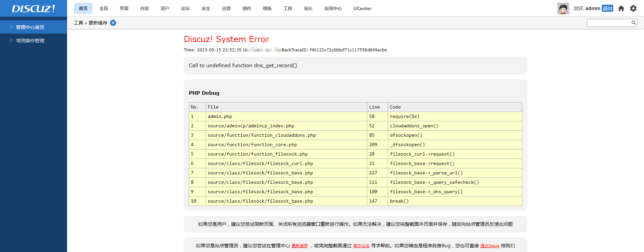
Task: Go to site home via house icon
Action: pyautogui.click(x=621, y=8)
